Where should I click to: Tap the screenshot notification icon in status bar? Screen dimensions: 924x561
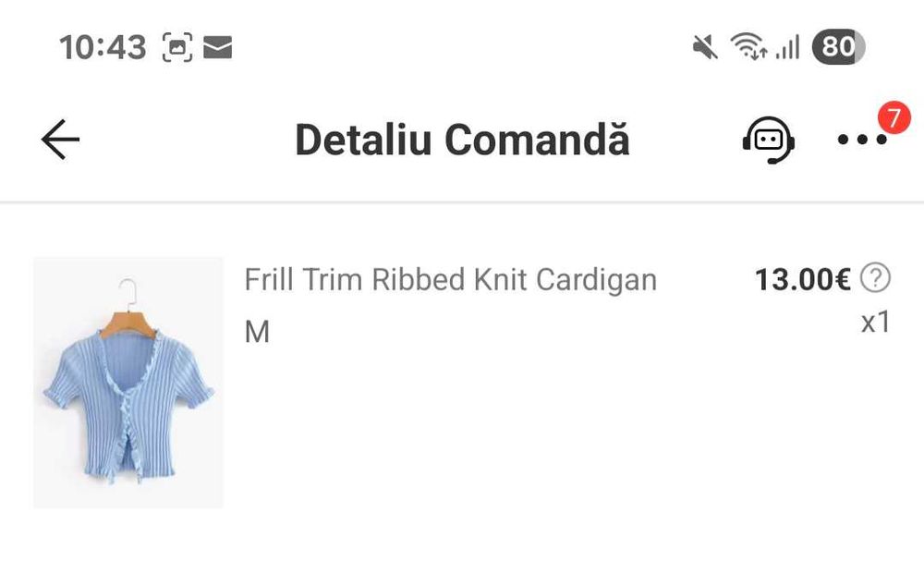(177, 47)
